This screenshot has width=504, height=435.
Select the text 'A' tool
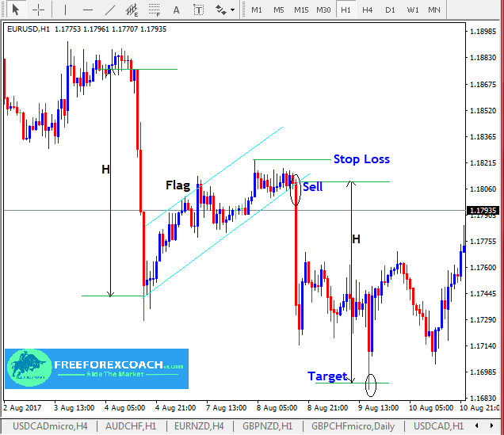coord(176,10)
